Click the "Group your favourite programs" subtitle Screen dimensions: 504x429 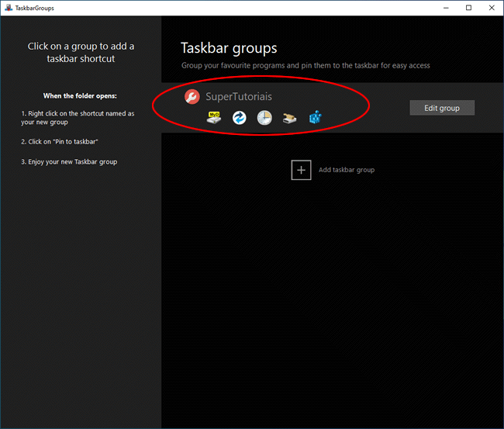tap(306, 66)
